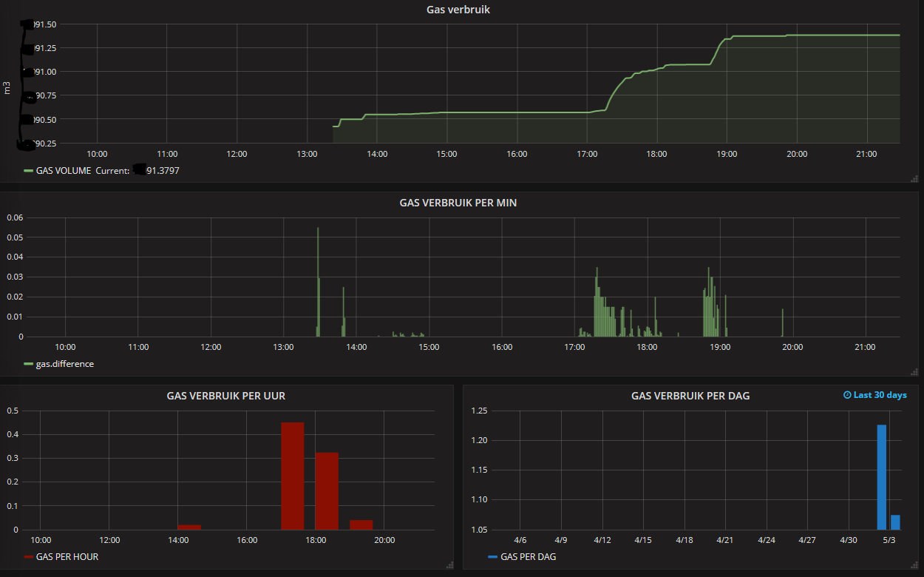924x577 pixels.
Task: Click the Last 30 days time override
Action: (x=880, y=395)
